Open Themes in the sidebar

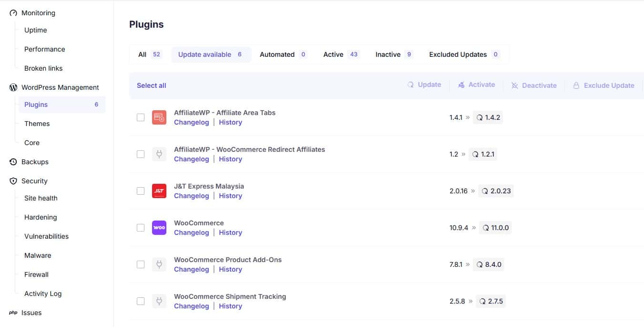[37, 124]
